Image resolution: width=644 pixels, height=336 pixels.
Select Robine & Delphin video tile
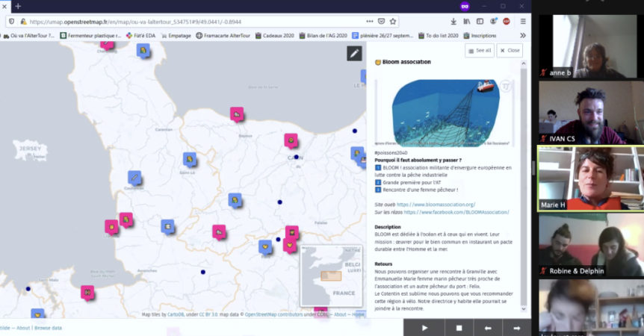coord(591,245)
